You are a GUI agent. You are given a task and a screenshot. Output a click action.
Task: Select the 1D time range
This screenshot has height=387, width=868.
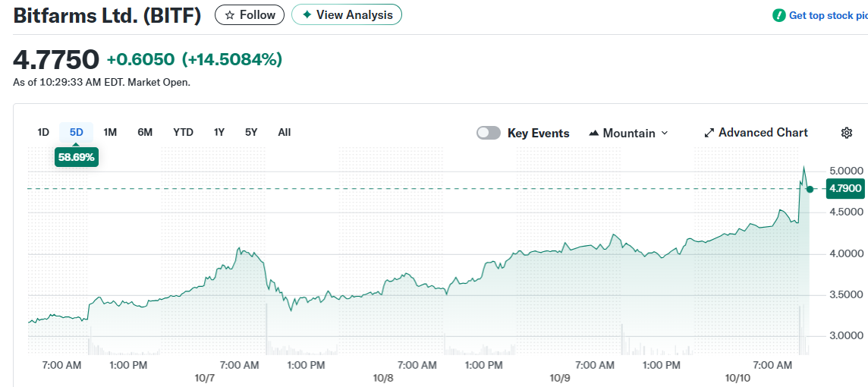tap(43, 132)
